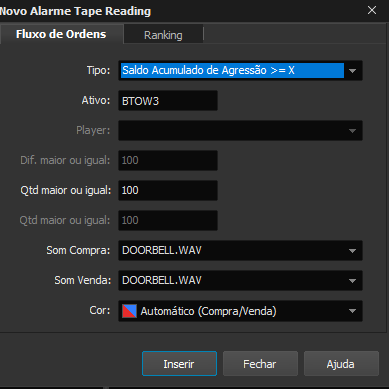This screenshot has width=389, height=389.
Task: Click the Dif. maior ou igual field
Action: pos(168,160)
